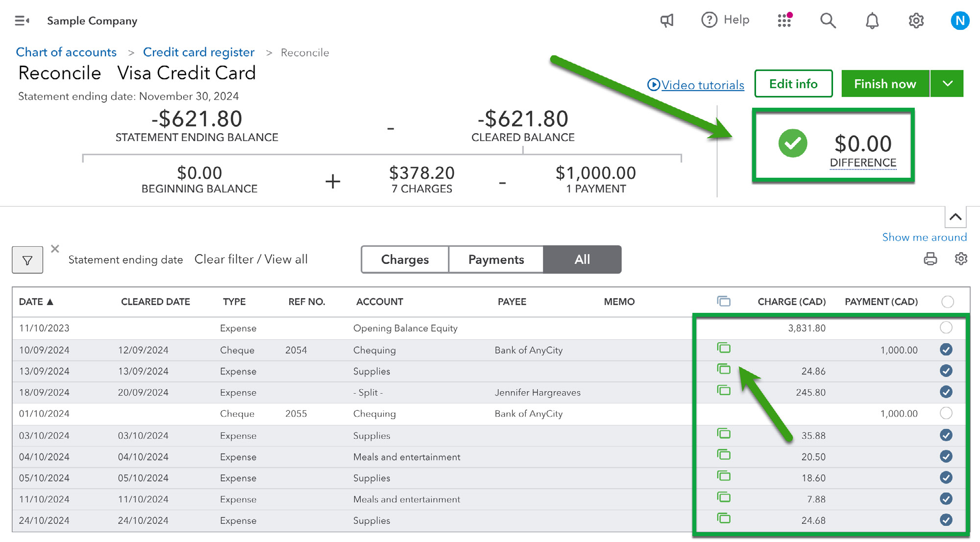Click Show me around link

tap(924, 237)
